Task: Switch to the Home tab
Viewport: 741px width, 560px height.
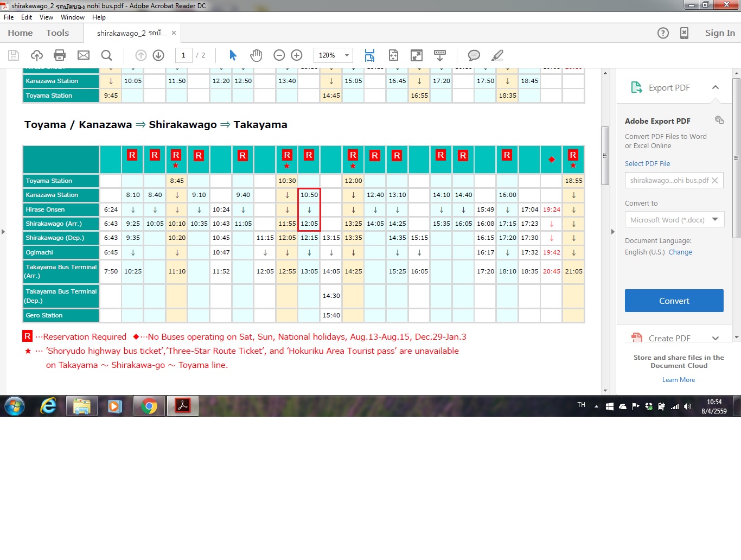Action: (x=20, y=33)
